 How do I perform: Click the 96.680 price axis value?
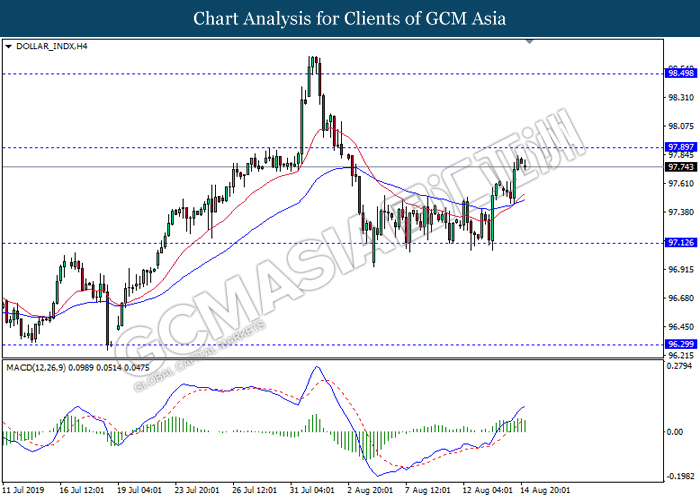(680, 298)
